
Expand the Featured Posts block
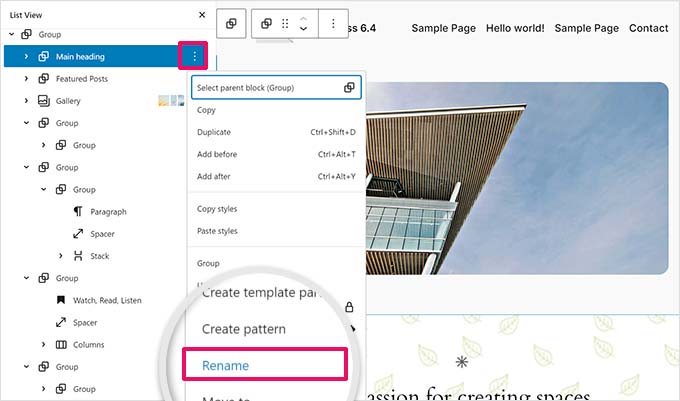(x=26, y=78)
